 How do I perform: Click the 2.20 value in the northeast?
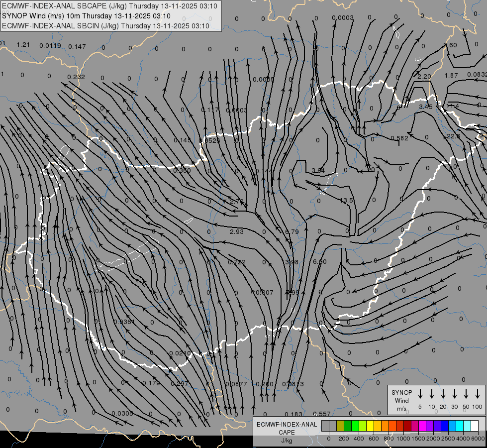pyautogui.click(x=424, y=76)
